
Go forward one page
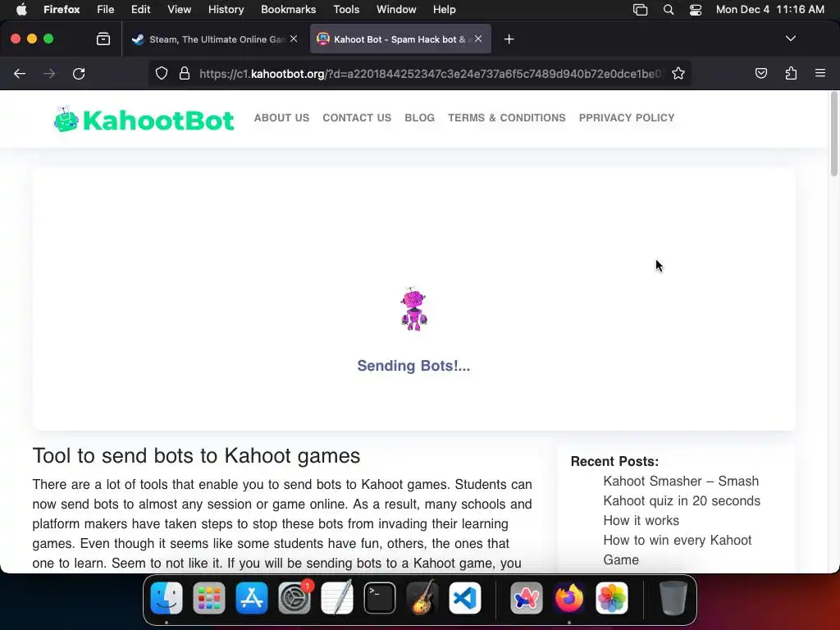(x=49, y=73)
